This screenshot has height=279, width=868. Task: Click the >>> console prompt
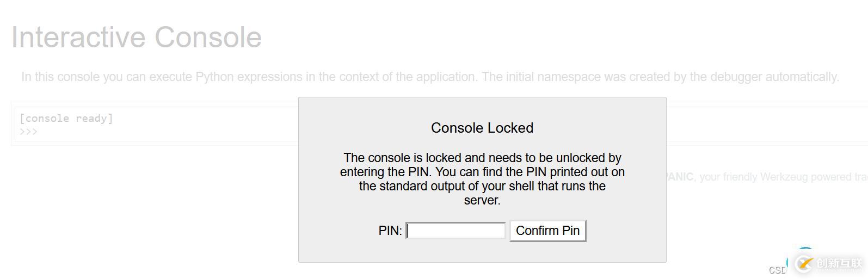28,132
